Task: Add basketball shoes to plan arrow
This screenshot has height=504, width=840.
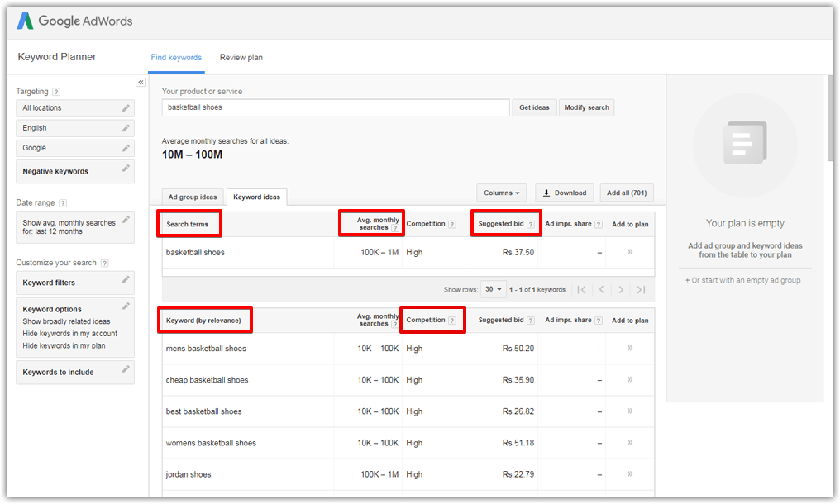Action: 630,252
